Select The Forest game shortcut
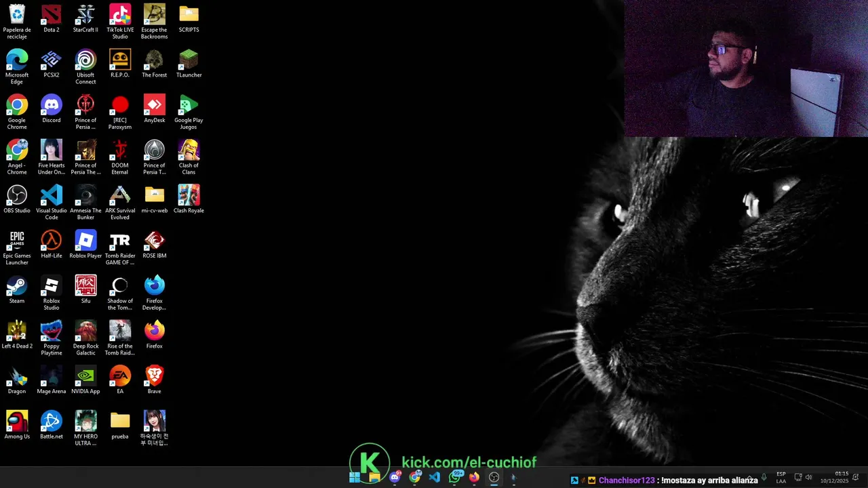This screenshot has width=868, height=488. click(154, 64)
